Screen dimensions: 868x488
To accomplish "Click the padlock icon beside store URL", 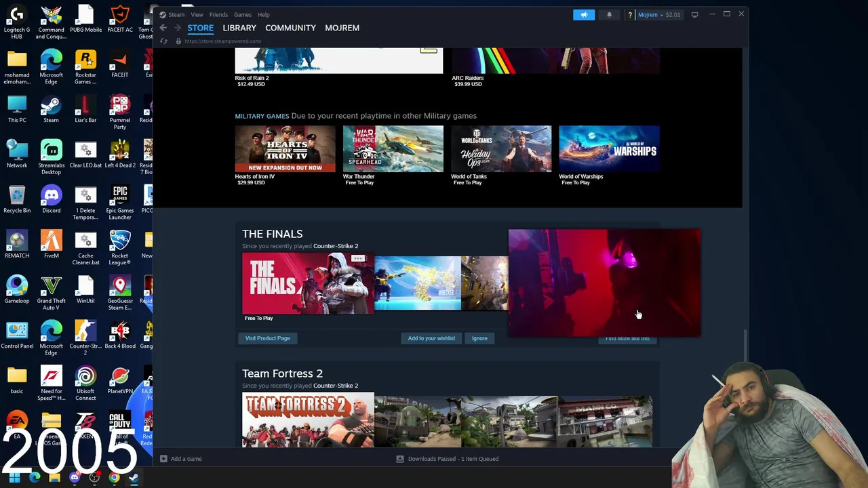I will pos(178,41).
